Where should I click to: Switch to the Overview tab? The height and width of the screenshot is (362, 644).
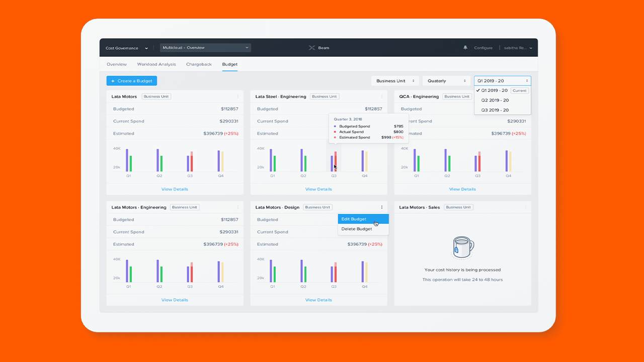click(x=117, y=64)
